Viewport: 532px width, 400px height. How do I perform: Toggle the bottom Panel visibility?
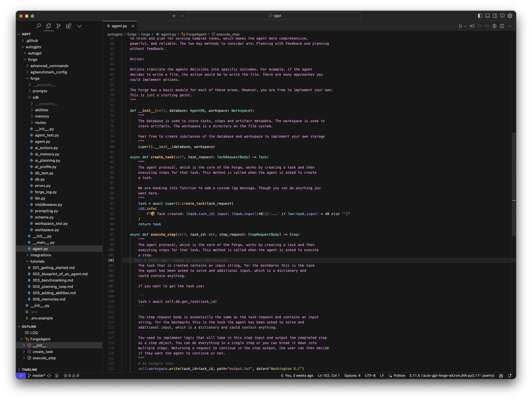pyautogui.click(x=488, y=16)
